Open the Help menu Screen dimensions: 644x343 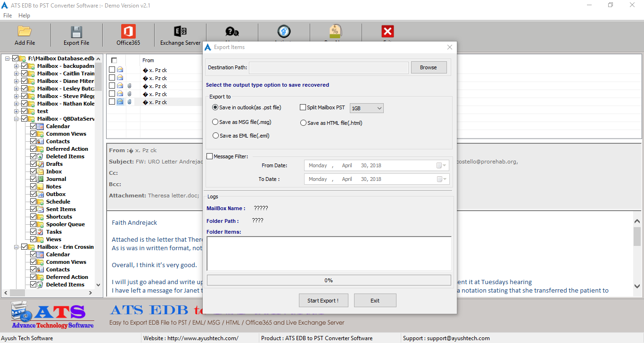pos(24,16)
